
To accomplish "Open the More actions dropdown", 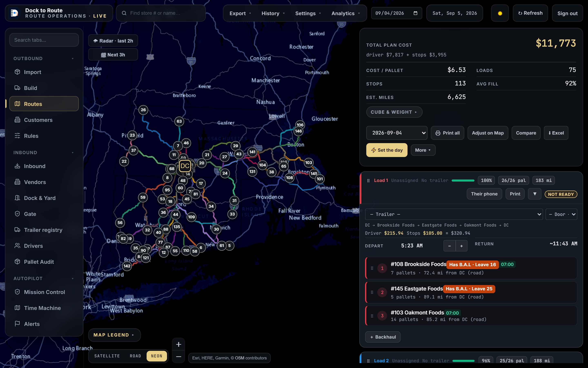I will pos(423,150).
